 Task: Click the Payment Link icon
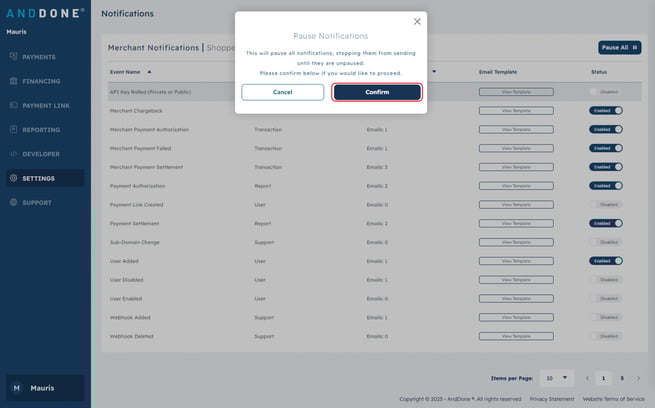click(13, 105)
